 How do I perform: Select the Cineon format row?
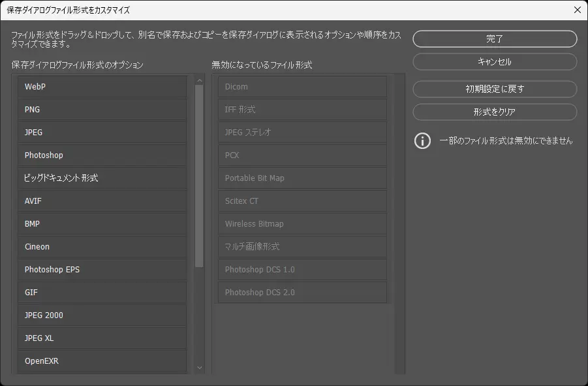tap(102, 247)
